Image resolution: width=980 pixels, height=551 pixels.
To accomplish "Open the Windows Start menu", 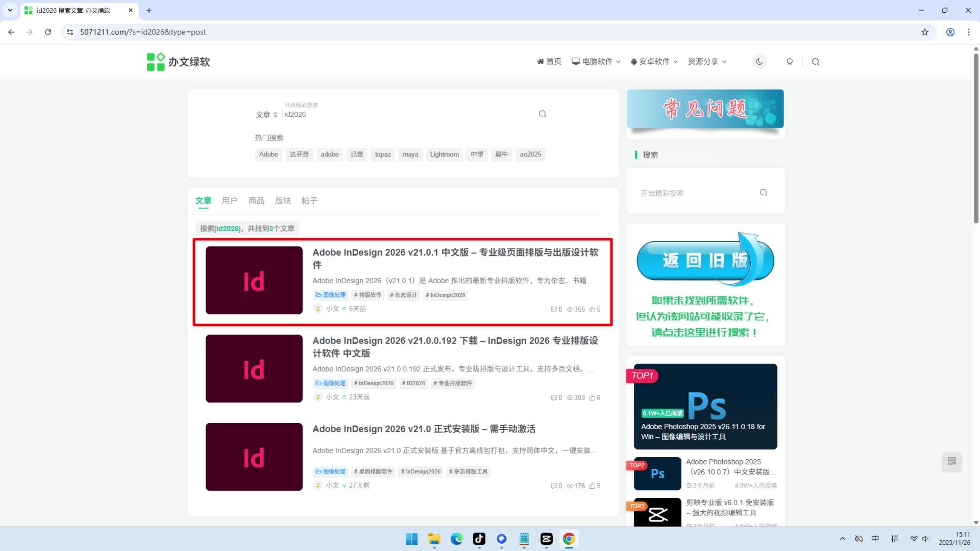I will click(x=411, y=539).
